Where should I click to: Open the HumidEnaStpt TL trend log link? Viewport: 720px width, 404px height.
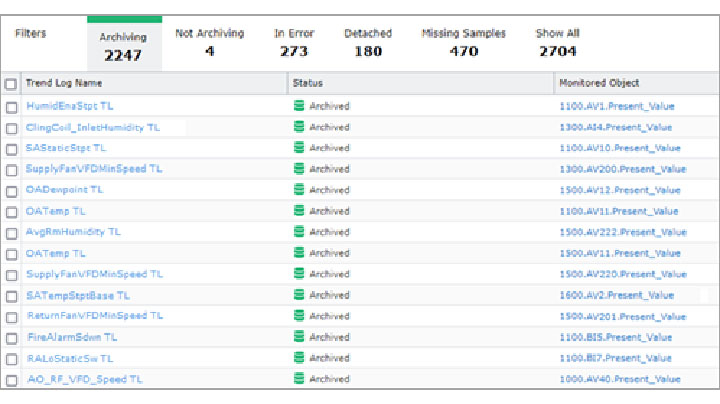tap(70, 106)
